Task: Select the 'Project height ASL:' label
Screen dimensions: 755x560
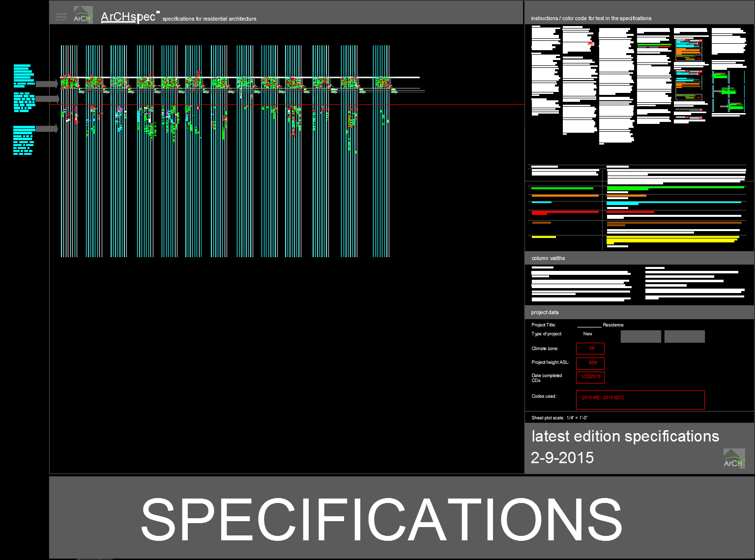Action: [550, 362]
